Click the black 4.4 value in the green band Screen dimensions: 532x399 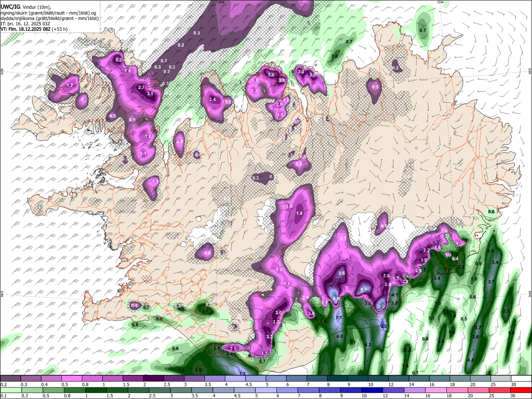[x=470, y=360]
